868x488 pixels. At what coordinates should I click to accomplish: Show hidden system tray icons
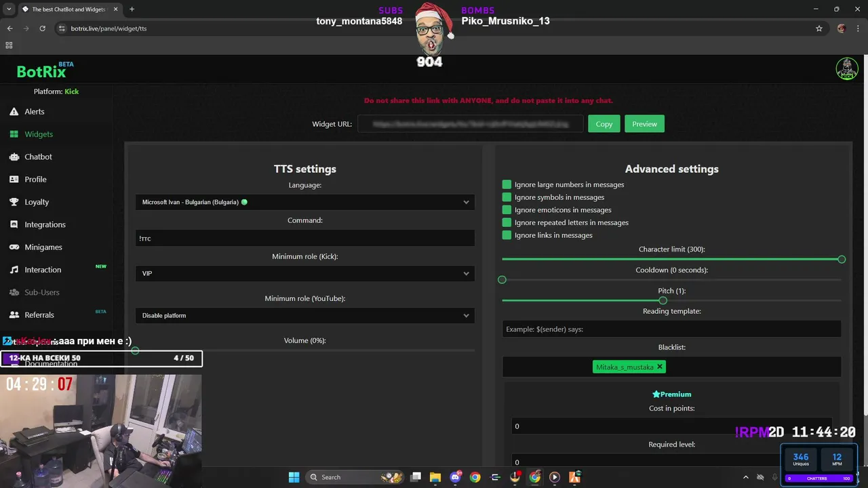coord(746,477)
